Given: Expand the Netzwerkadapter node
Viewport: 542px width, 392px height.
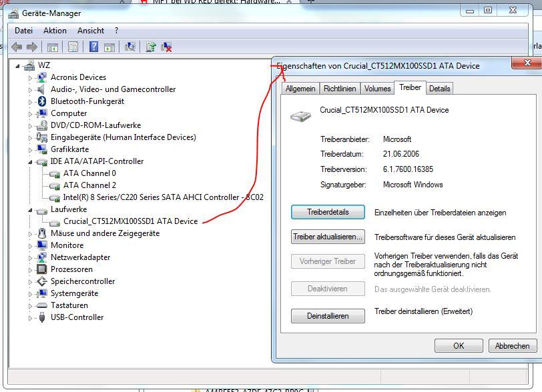Looking at the screenshot, I should pyautogui.click(x=30, y=258).
